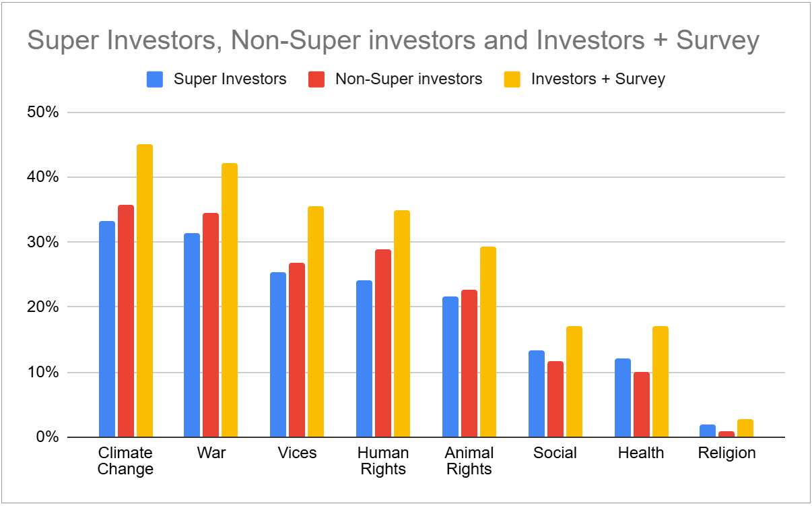Click the yellow Religion bar
Image resolution: width=812 pixels, height=506 pixels.
coord(745,429)
